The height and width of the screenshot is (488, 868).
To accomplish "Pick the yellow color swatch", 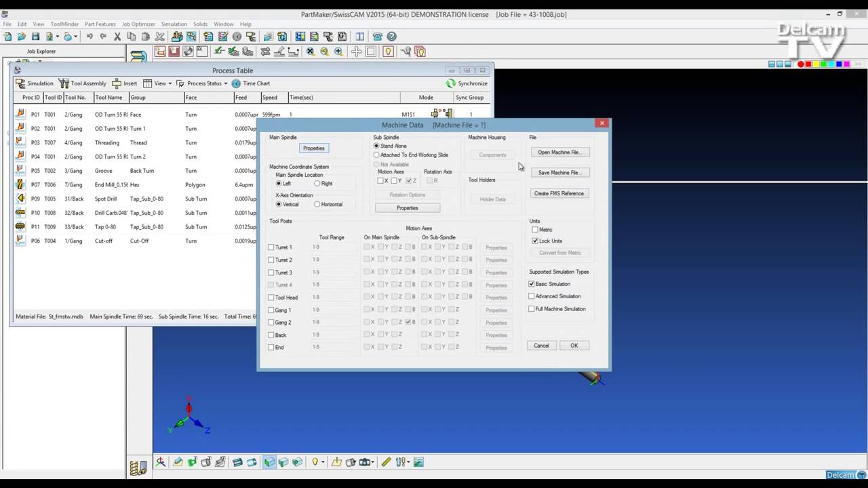I will [816, 64].
